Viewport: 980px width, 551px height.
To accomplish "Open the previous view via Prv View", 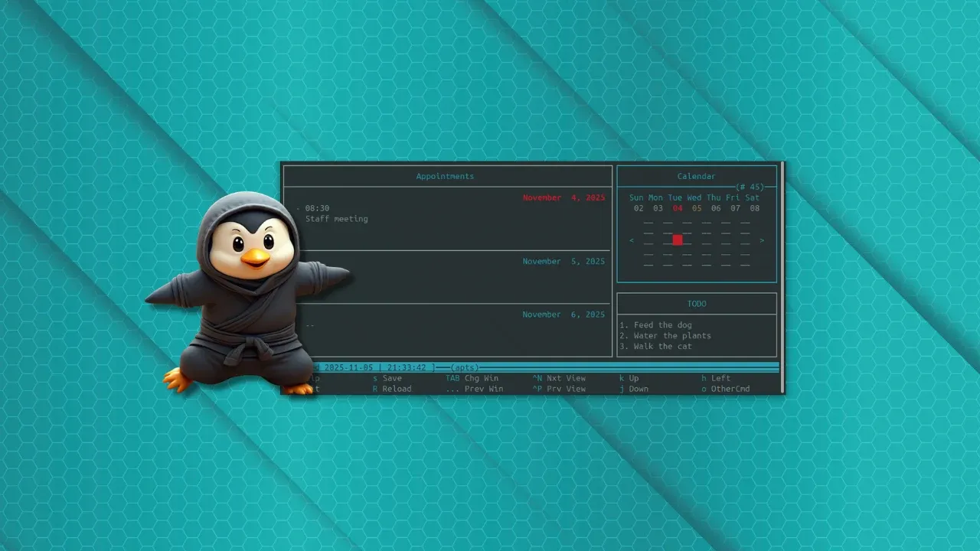I will click(x=565, y=389).
